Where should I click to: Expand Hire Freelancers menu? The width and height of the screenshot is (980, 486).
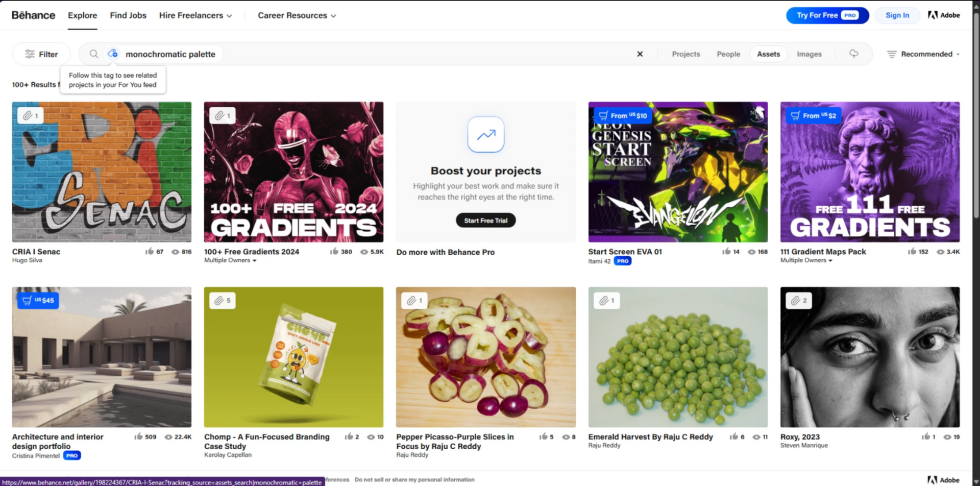(x=195, y=15)
